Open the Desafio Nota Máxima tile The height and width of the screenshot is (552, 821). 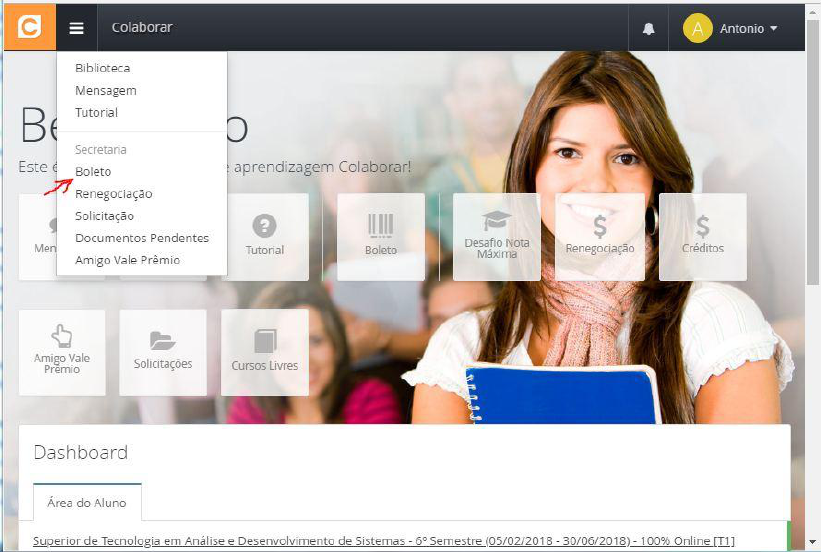click(x=497, y=236)
